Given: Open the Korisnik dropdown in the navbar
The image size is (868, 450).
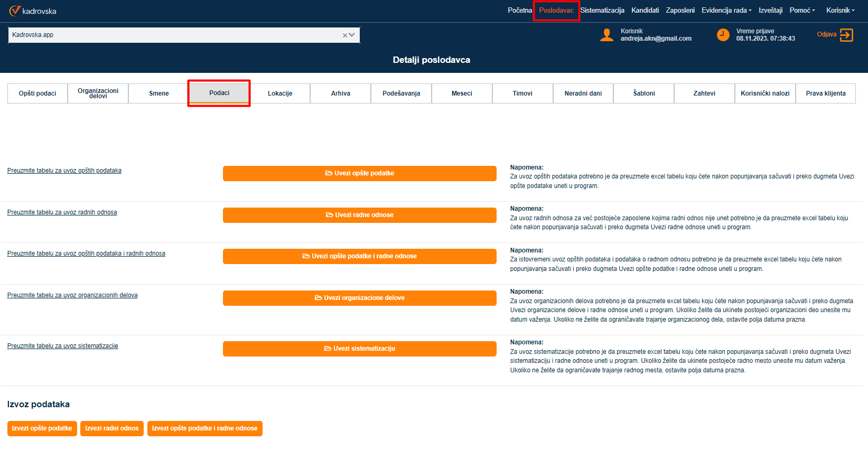Looking at the screenshot, I should tap(840, 11).
